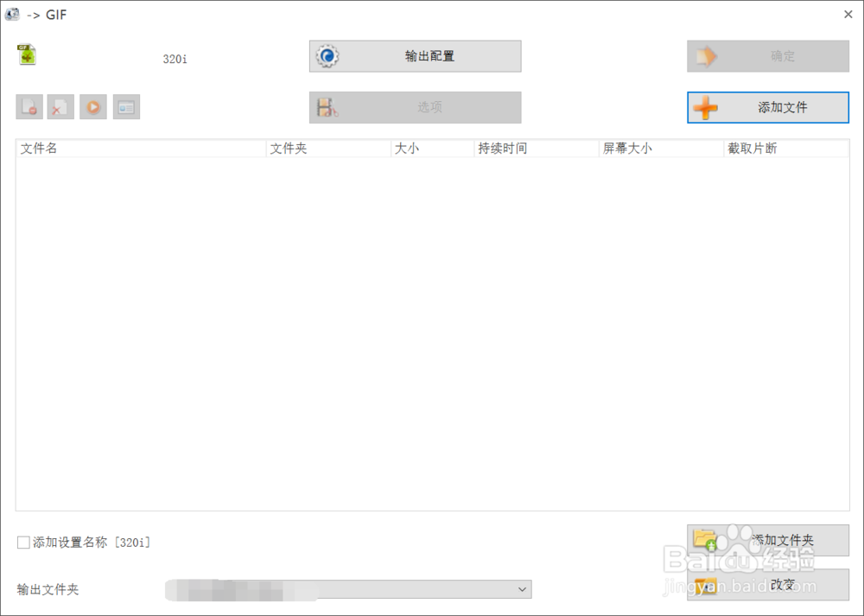The image size is (864, 616).
Task: Click the media file info icon
Action: coord(126,107)
